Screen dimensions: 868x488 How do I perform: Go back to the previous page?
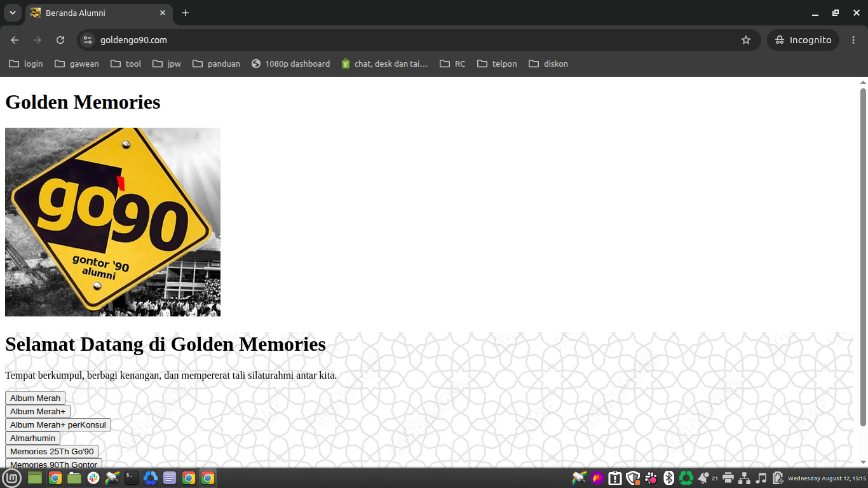pos(15,40)
